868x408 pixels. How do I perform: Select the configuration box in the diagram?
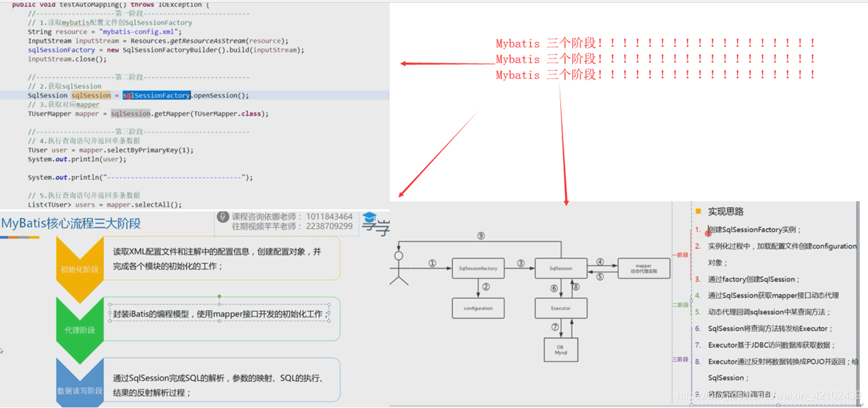coord(478,308)
